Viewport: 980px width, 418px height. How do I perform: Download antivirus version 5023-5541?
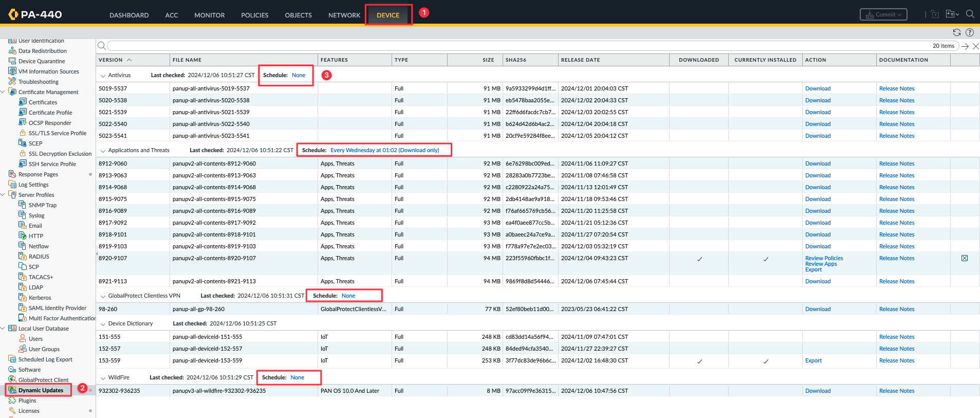click(x=818, y=136)
